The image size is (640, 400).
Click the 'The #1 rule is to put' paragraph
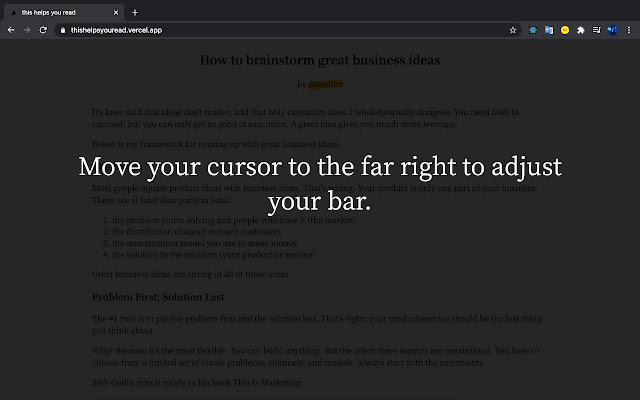[x=317, y=324]
